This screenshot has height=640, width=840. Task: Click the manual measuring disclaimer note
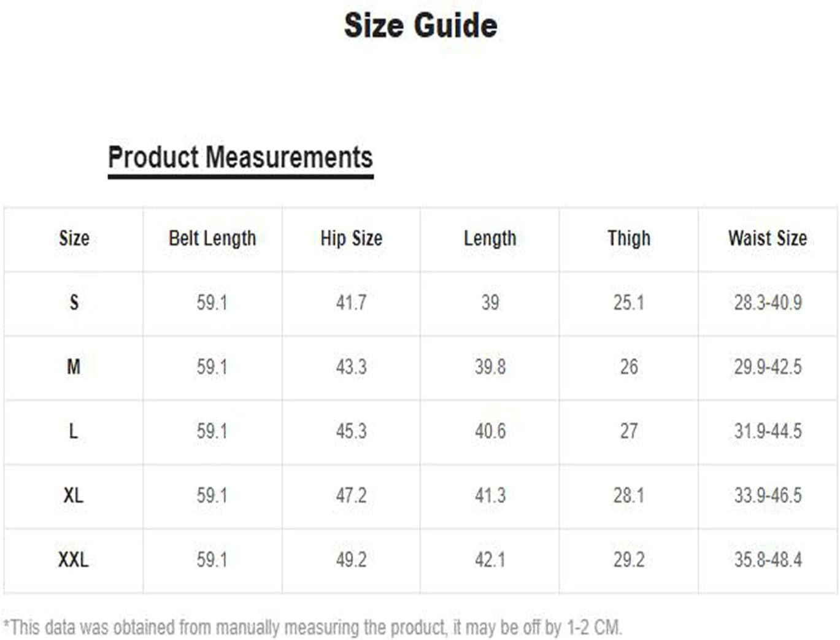click(x=313, y=627)
